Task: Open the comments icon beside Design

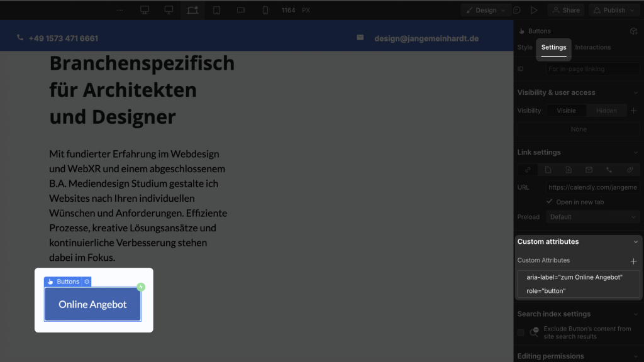Action: (517, 9)
